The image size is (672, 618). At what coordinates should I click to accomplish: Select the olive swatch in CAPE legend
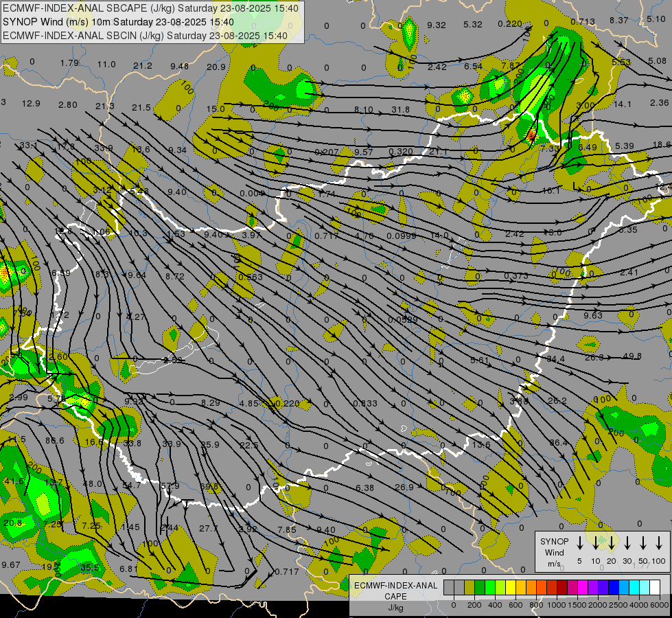[x=470, y=588]
